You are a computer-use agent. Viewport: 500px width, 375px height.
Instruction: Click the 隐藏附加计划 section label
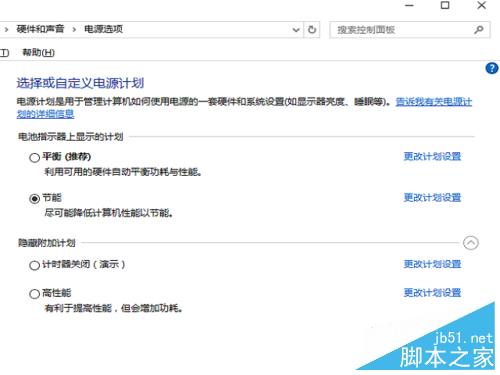point(47,243)
